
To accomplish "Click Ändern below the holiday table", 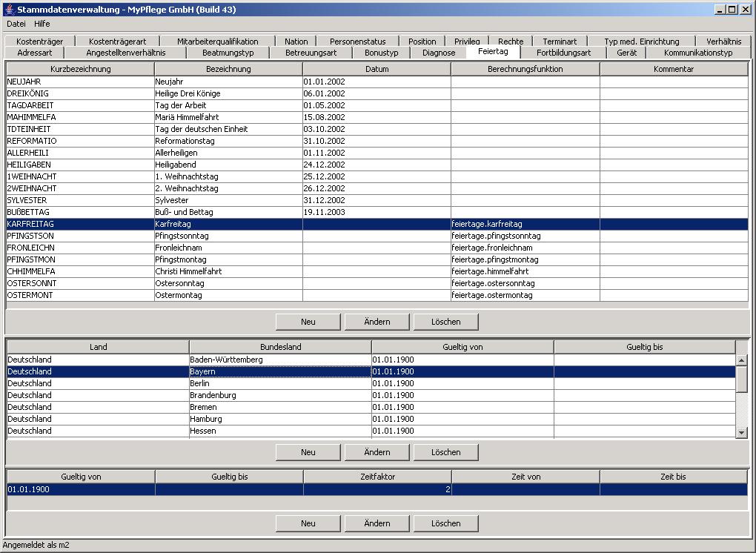I will (377, 322).
